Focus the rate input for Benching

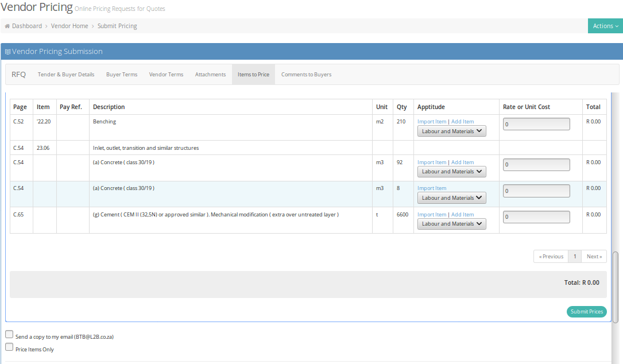tap(536, 124)
